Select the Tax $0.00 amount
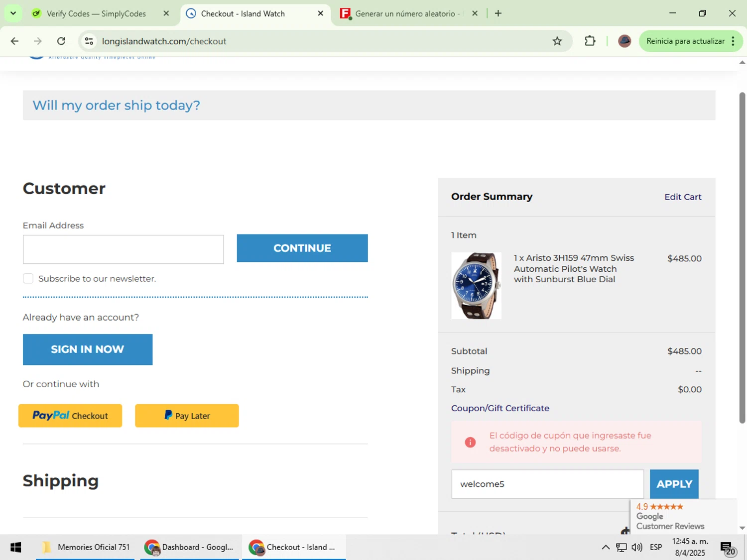This screenshot has width=747, height=560. pos(690,390)
